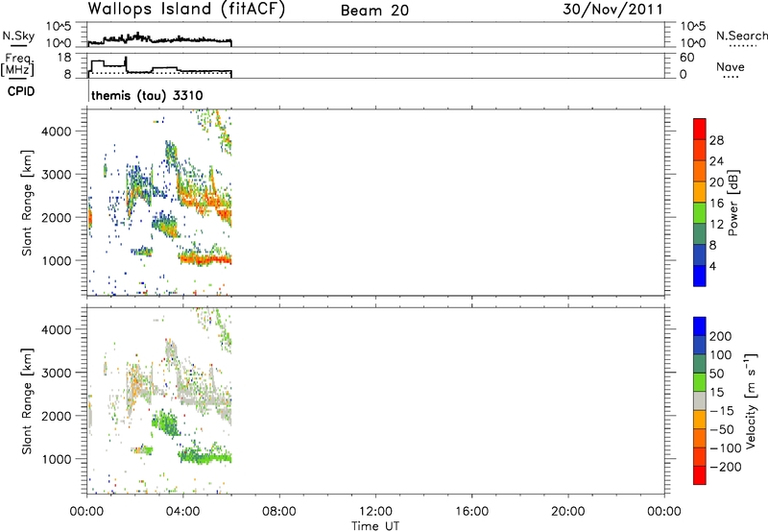Click the '08:00' time tick label
The image size is (768, 532).
tap(279, 512)
